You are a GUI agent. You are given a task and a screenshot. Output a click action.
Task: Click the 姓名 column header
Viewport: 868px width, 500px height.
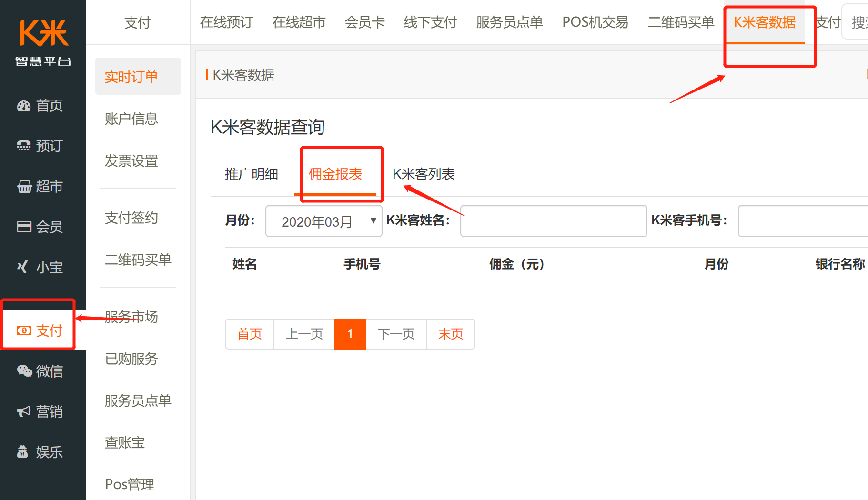pos(245,264)
